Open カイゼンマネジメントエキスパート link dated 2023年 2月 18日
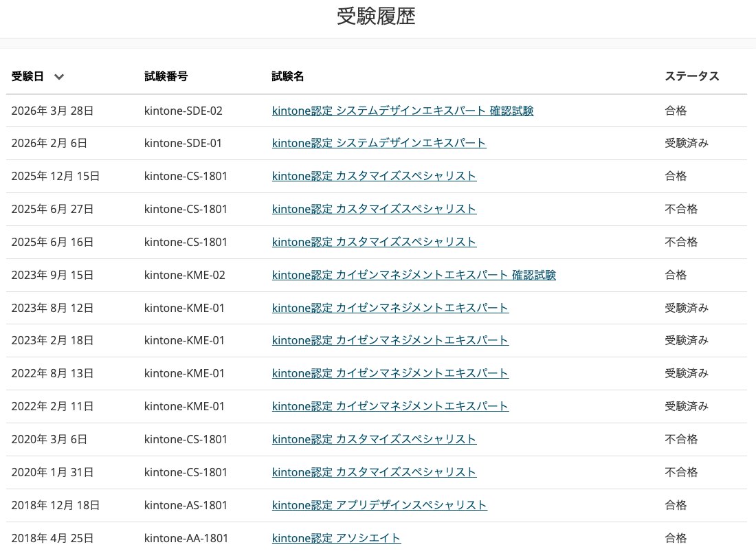The width and height of the screenshot is (756, 558). tap(390, 340)
